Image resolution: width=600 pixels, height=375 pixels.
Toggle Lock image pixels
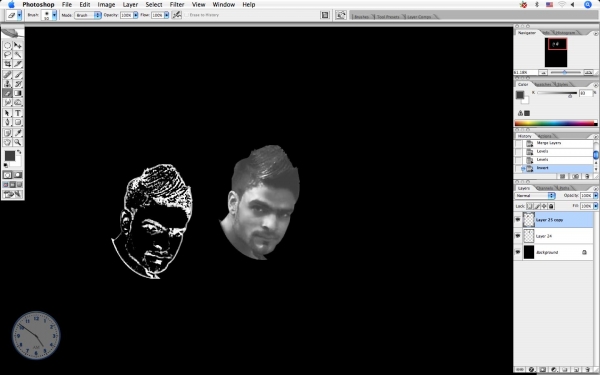pyautogui.click(x=537, y=206)
